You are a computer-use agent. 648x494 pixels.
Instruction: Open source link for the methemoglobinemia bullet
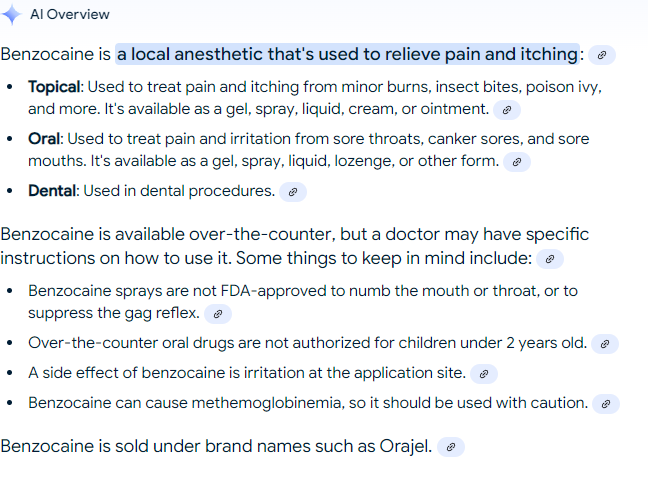click(x=605, y=404)
